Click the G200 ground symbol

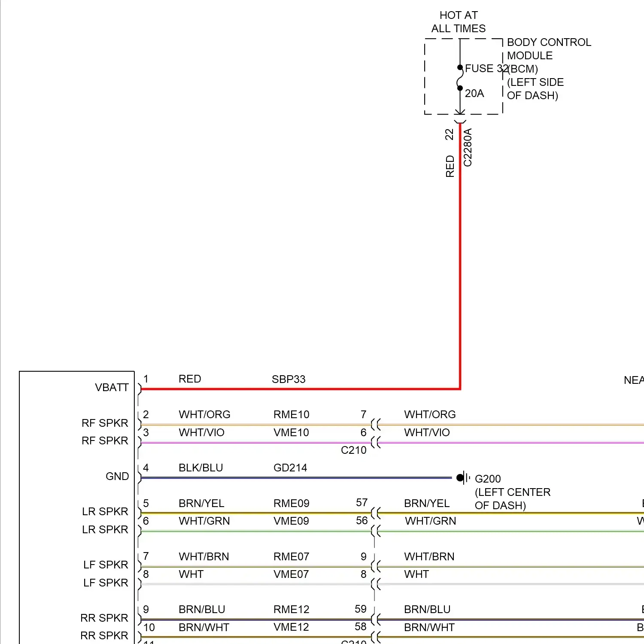click(x=463, y=477)
